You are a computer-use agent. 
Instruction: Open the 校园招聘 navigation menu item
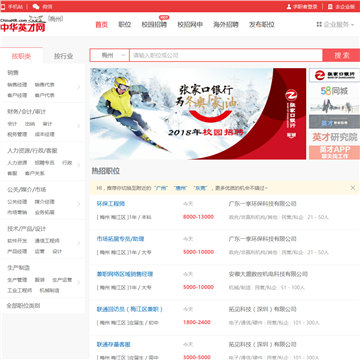pyautogui.click(x=154, y=25)
